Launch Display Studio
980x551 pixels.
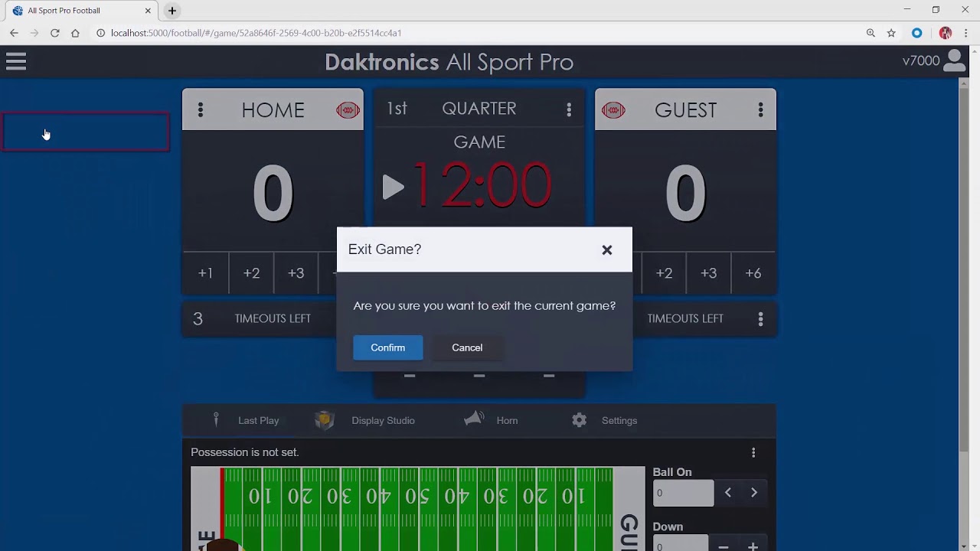pos(365,420)
